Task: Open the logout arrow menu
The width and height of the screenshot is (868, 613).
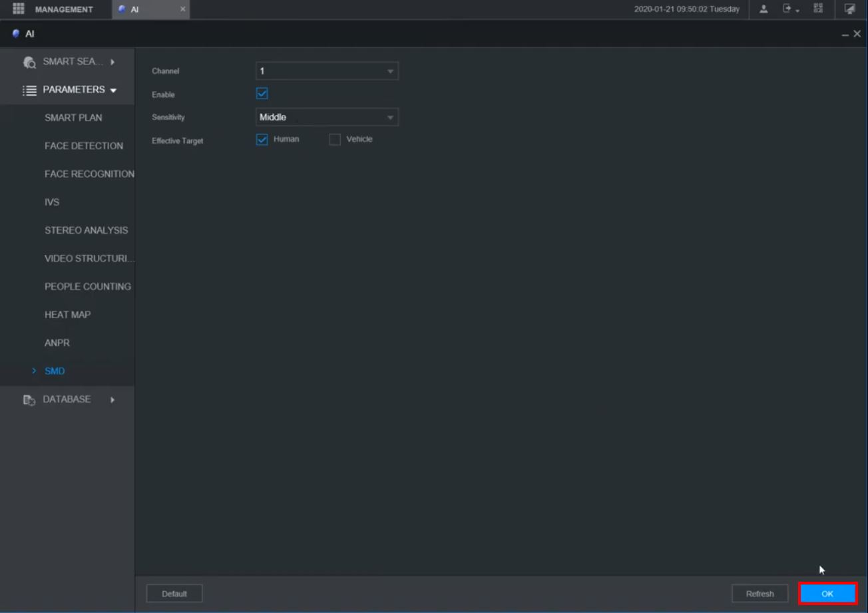Action: point(789,9)
